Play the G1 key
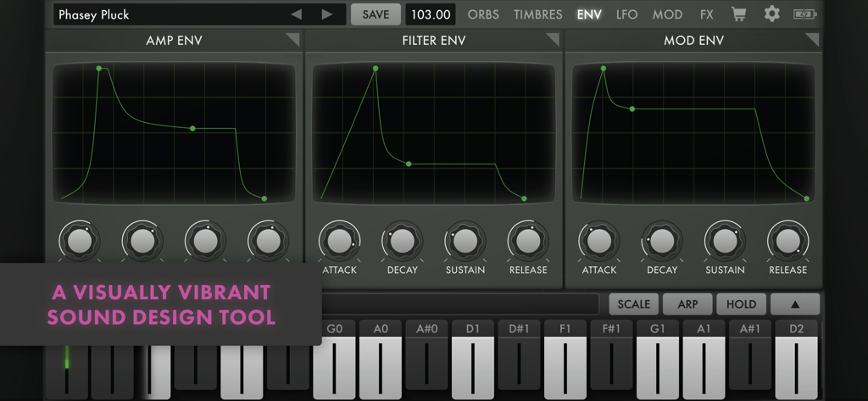The image size is (868, 401). [x=658, y=360]
